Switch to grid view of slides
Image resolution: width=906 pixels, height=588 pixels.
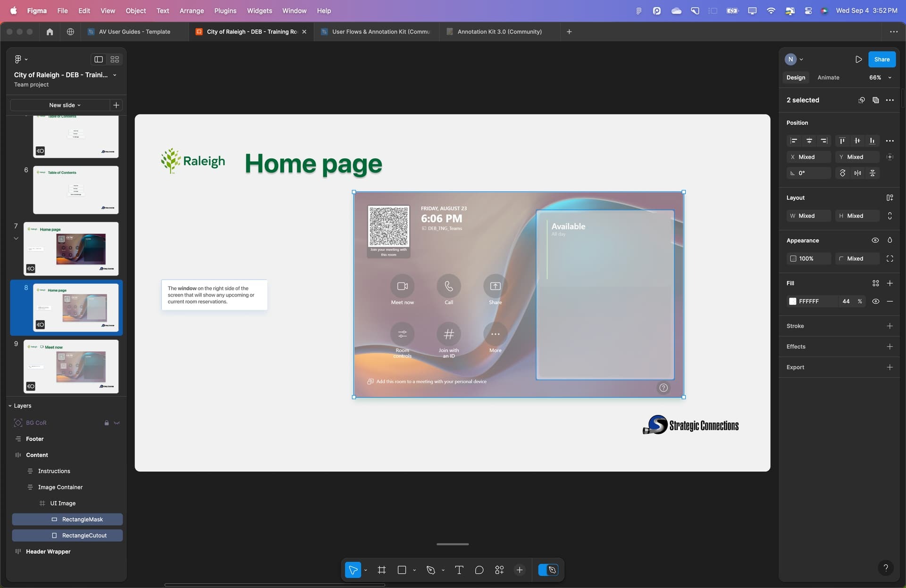115,59
